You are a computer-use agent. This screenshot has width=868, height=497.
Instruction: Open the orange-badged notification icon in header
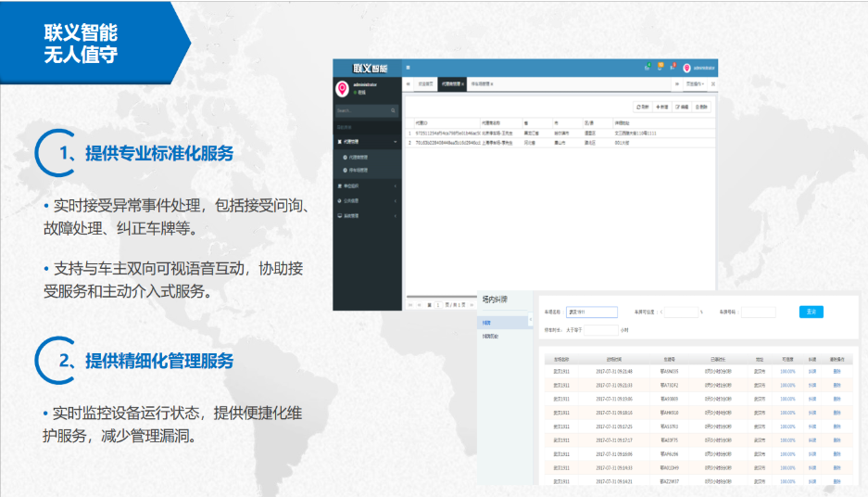pyautogui.click(x=660, y=67)
